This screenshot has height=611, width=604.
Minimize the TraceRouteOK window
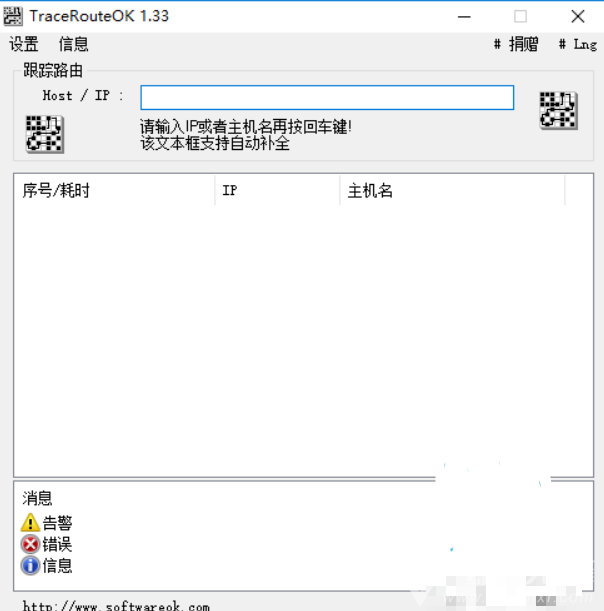[x=464, y=17]
